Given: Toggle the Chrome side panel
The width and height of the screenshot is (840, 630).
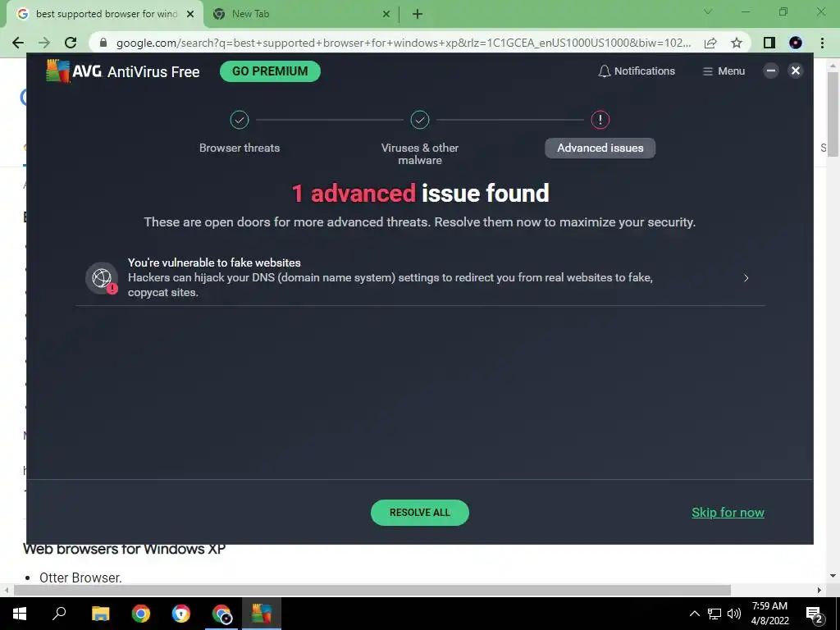Looking at the screenshot, I should [769, 43].
